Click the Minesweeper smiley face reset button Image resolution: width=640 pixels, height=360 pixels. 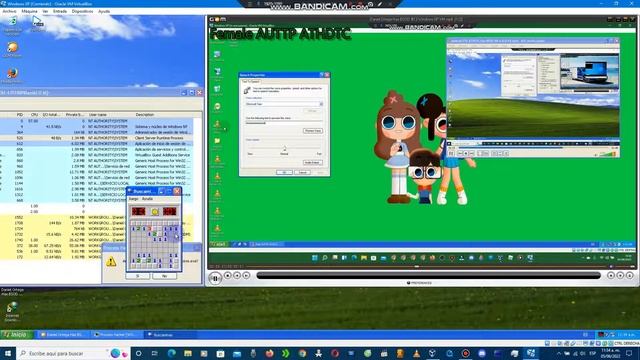[x=155, y=211]
